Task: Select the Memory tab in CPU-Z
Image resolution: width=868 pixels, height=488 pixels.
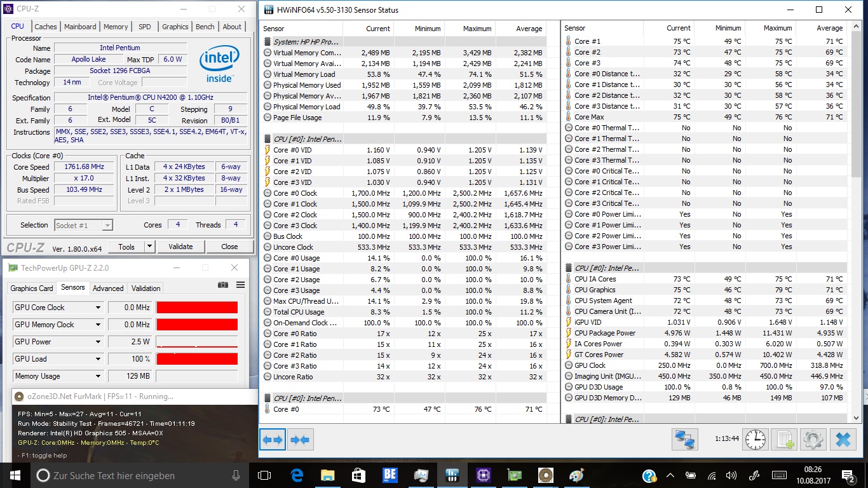Action: click(116, 27)
